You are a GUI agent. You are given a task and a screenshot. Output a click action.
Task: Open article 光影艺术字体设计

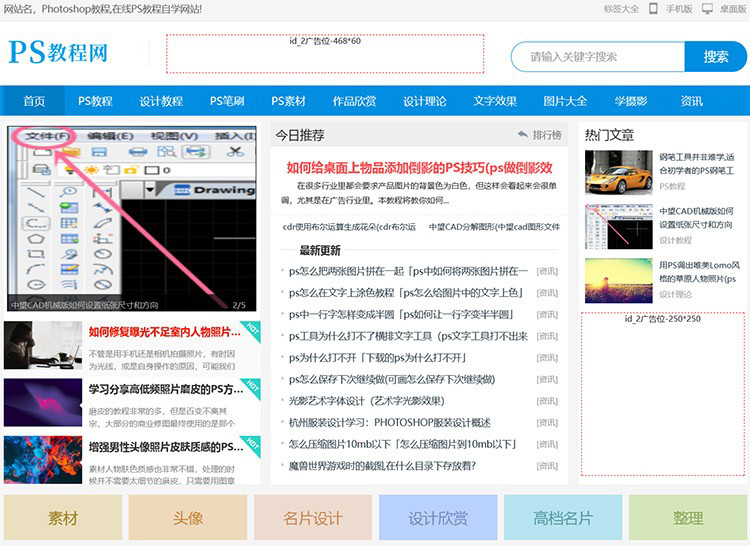click(366, 401)
